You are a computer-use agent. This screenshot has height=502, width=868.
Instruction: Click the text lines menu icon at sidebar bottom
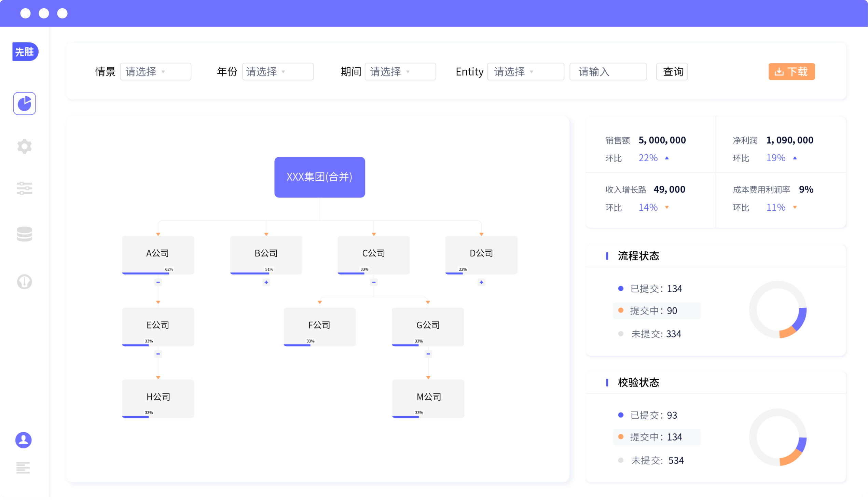tap(23, 468)
